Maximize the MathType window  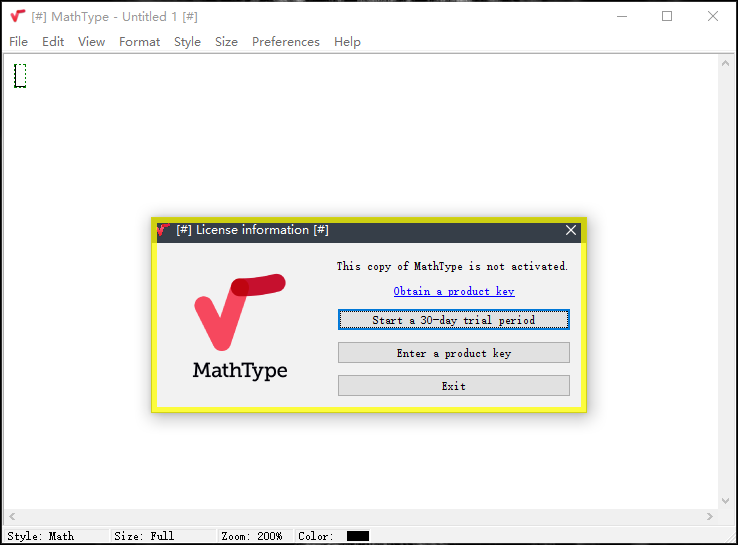[667, 16]
